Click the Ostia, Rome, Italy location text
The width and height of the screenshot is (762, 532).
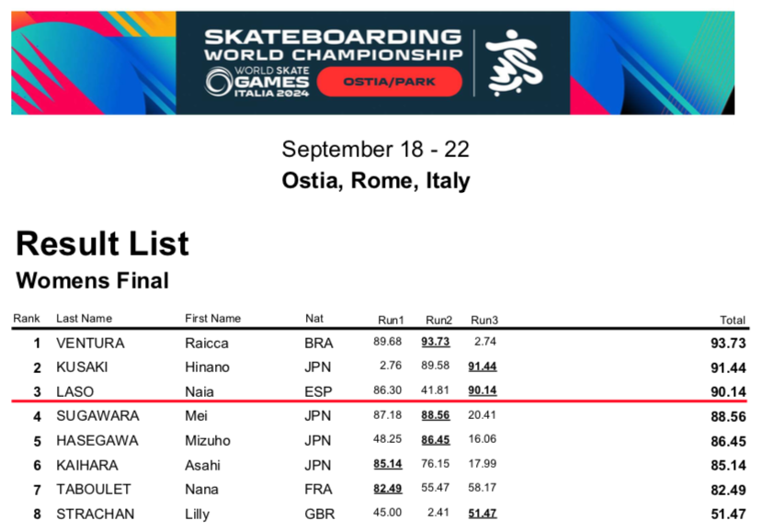pyautogui.click(x=376, y=180)
